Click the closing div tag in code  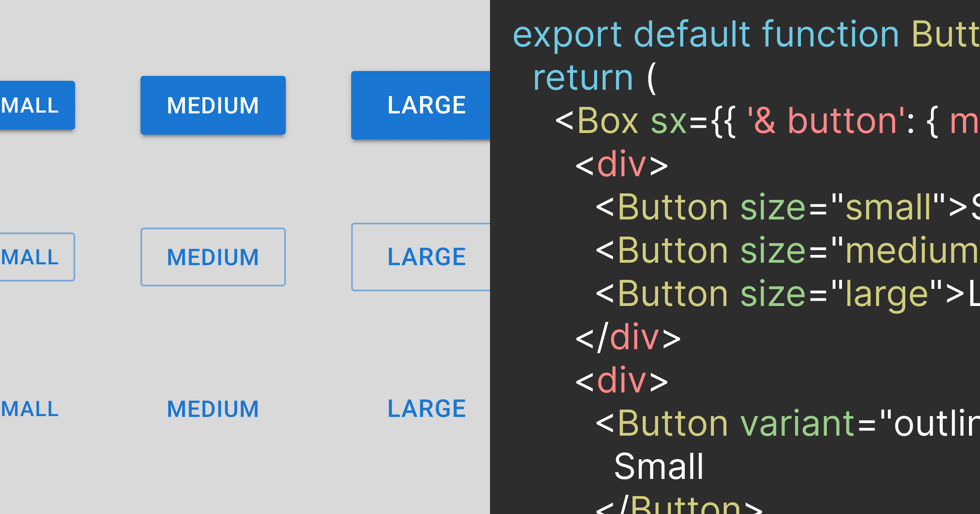(x=628, y=337)
